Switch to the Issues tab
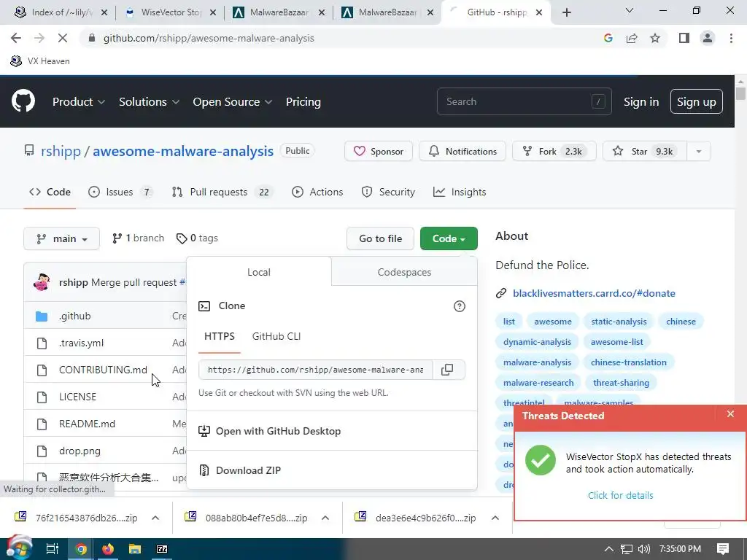 pyautogui.click(x=120, y=192)
